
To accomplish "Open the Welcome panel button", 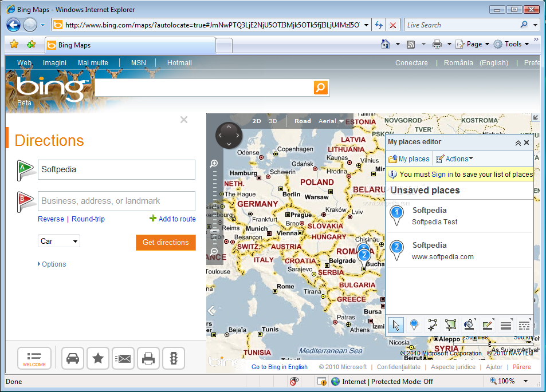I will [34, 358].
